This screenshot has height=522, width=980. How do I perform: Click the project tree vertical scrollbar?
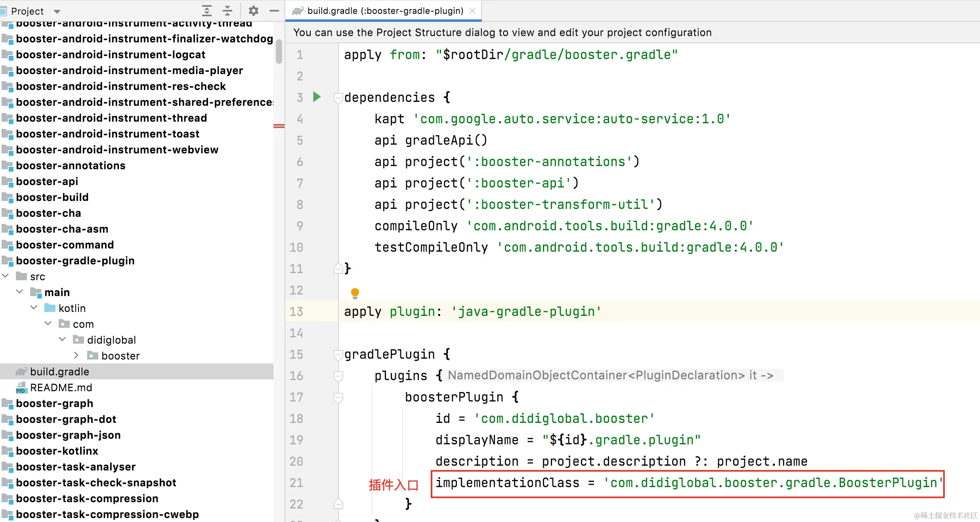click(x=279, y=52)
